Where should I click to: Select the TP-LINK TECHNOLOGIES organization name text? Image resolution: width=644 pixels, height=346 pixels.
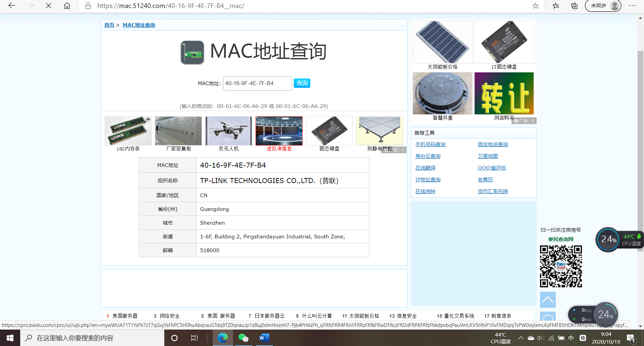click(269, 181)
